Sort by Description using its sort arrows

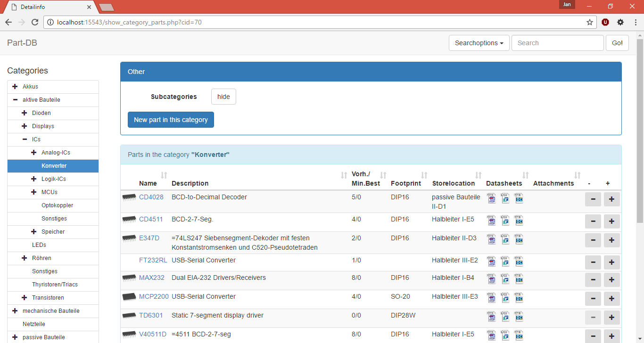pyautogui.click(x=344, y=175)
